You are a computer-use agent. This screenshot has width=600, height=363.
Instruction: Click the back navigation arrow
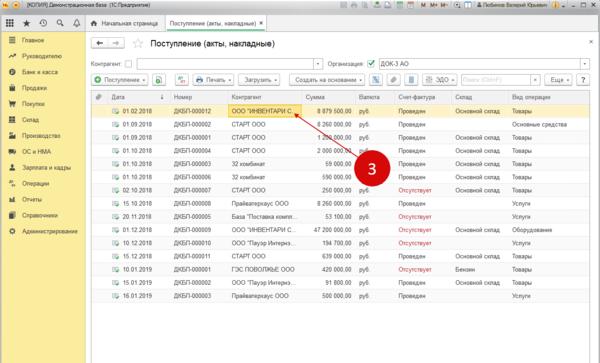(99, 43)
